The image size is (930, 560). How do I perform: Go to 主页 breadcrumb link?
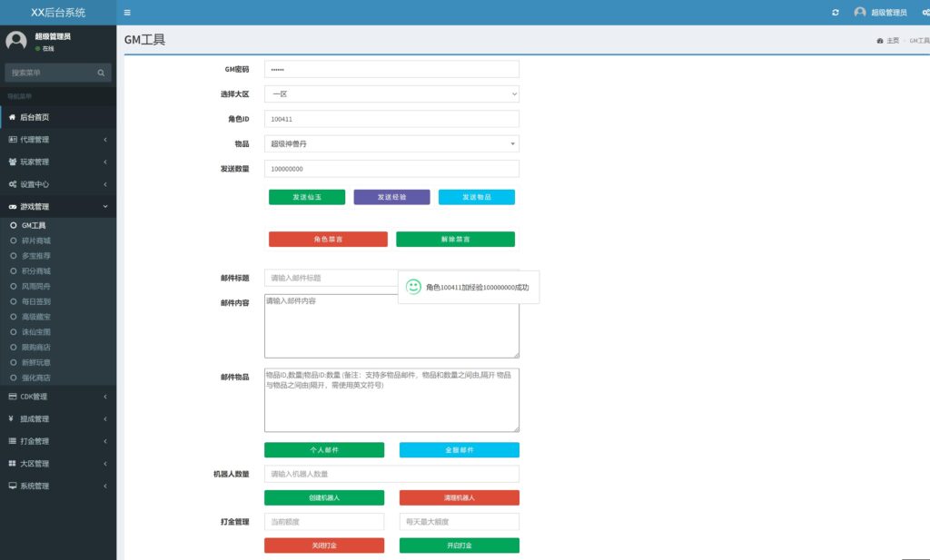coord(892,41)
